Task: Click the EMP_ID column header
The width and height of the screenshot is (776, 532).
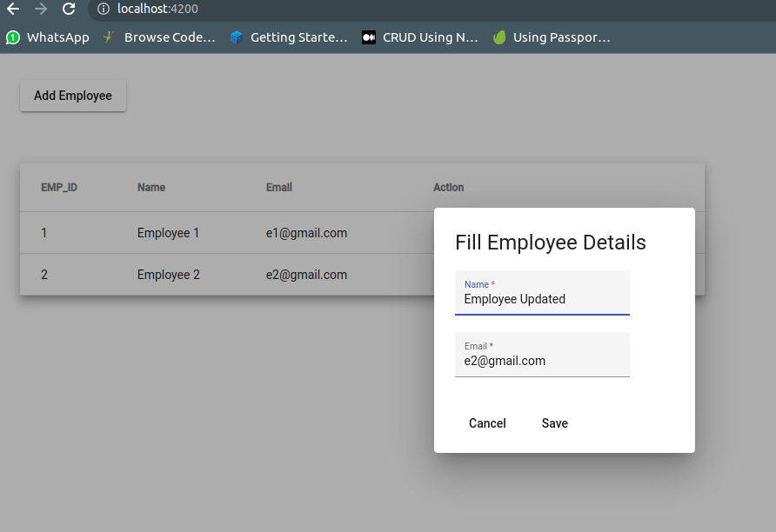Action: (x=59, y=188)
